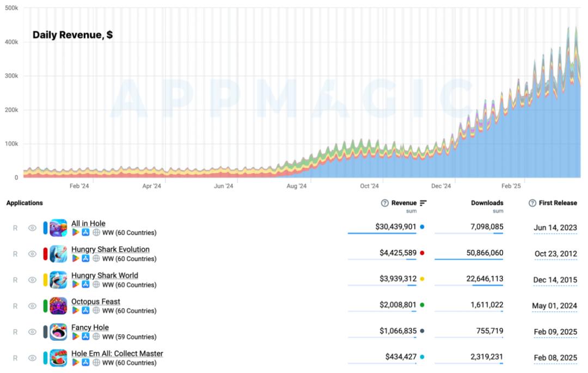Screen dimensions: 588x373
Task: Open the Hungry Shark Evolution app link
Action: click(110, 249)
